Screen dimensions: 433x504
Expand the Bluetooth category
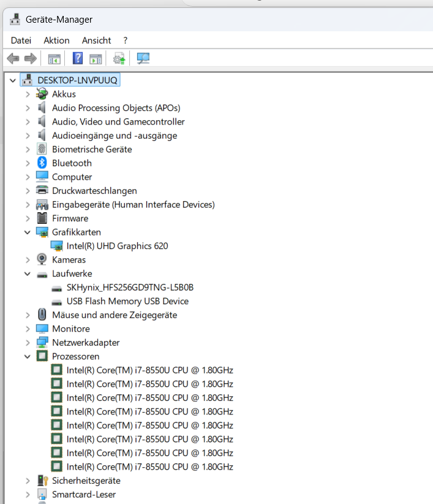28,163
